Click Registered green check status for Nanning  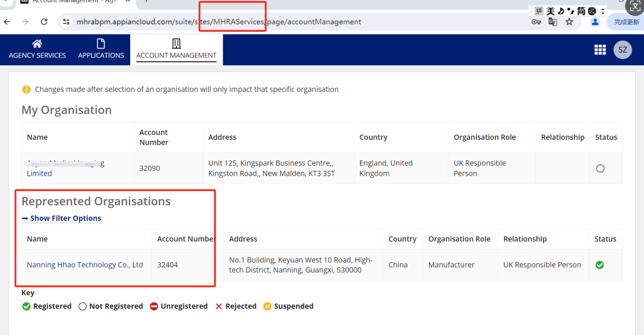(599, 265)
